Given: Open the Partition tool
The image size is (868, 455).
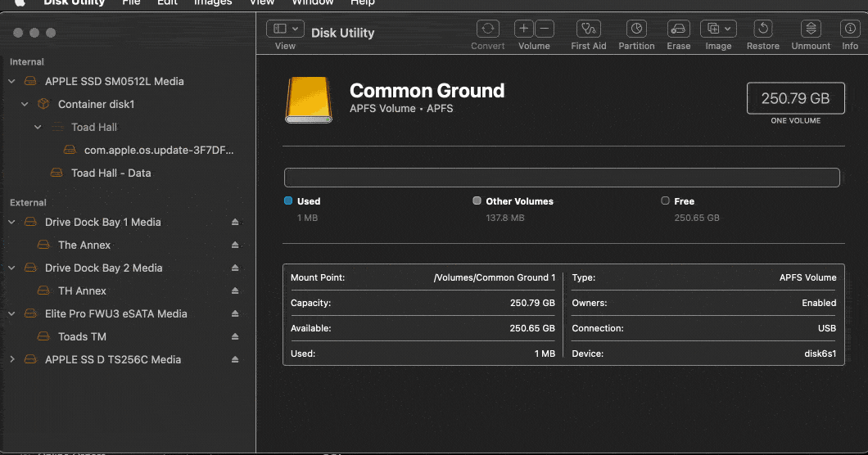Looking at the screenshot, I should pyautogui.click(x=635, y=29).
